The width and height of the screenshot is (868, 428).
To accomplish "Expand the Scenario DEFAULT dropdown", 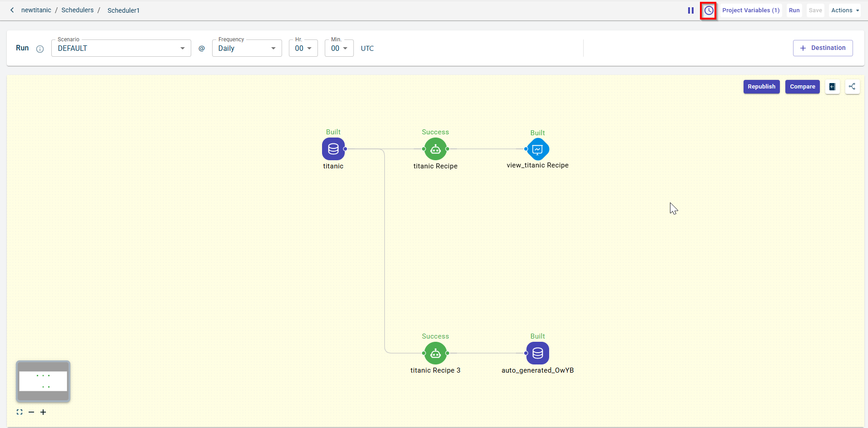I will pyautogui.click(x=121, y=49).
